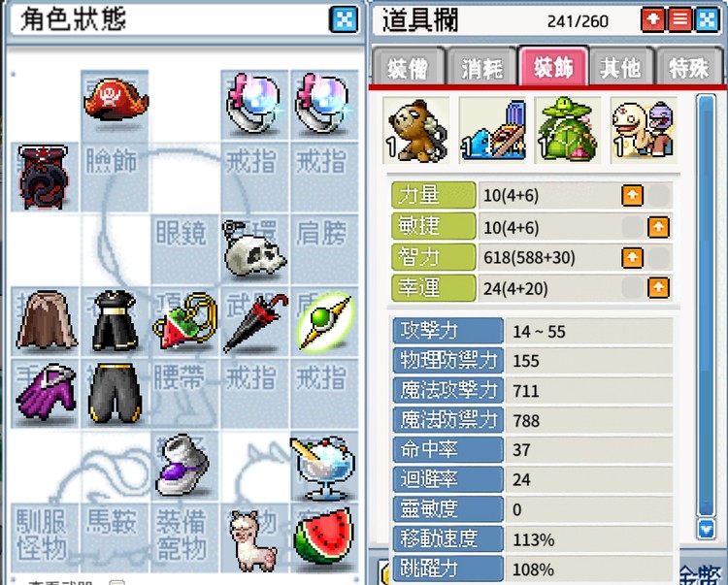
Task: Click the inventory scrollbar down arrow
Action: pyautogui.click(x=707, y=529)
